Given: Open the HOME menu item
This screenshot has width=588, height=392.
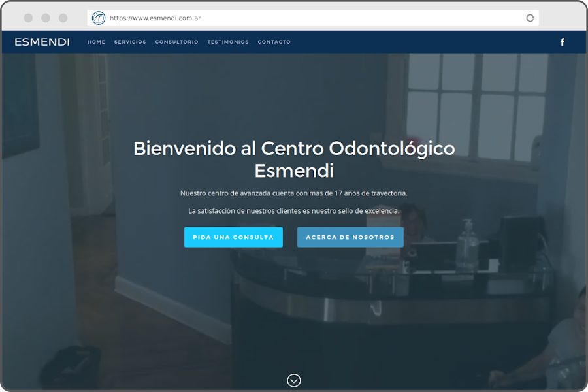Looking at the screenshot, I should [x=96, y=41].
